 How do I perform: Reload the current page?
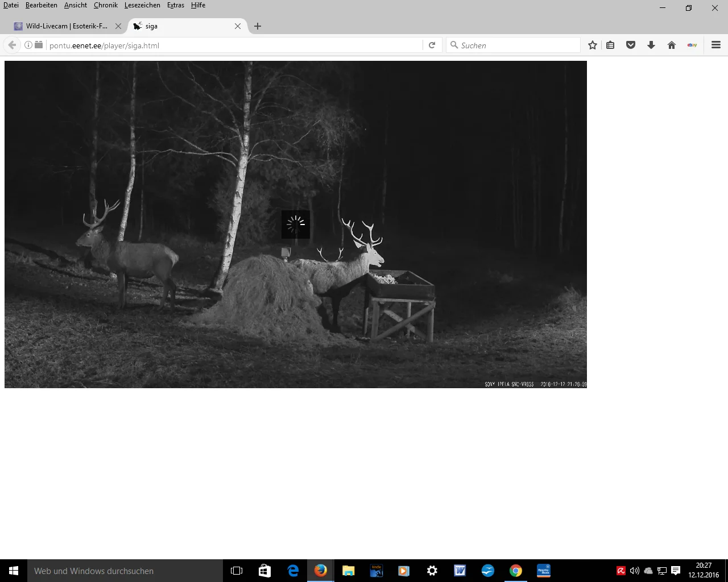[x=432, y=45]
